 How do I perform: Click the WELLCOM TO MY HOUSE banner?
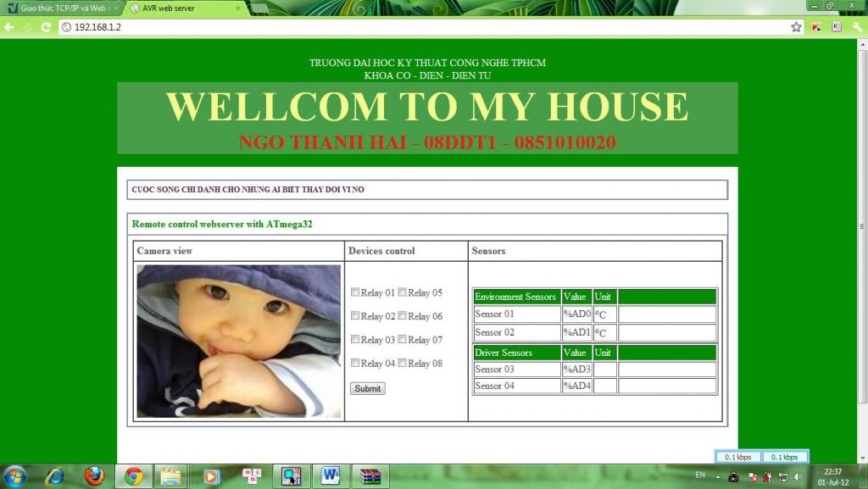[427, 106]
